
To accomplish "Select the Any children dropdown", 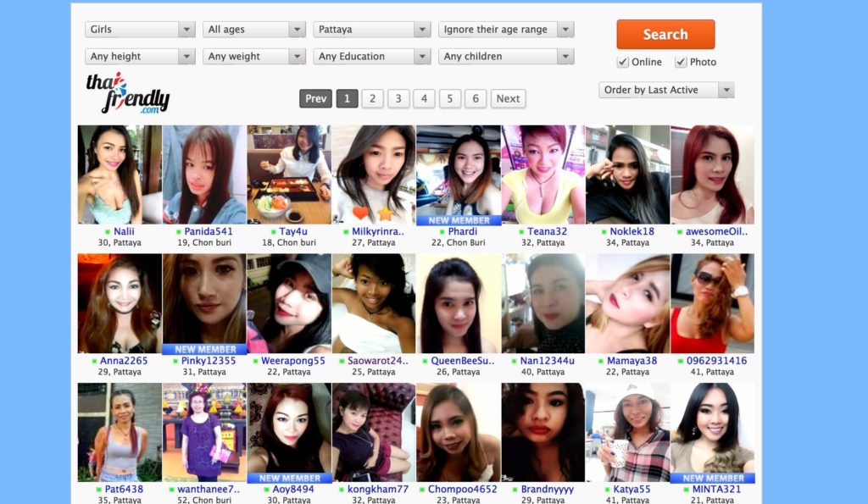I will click(507, 57).
